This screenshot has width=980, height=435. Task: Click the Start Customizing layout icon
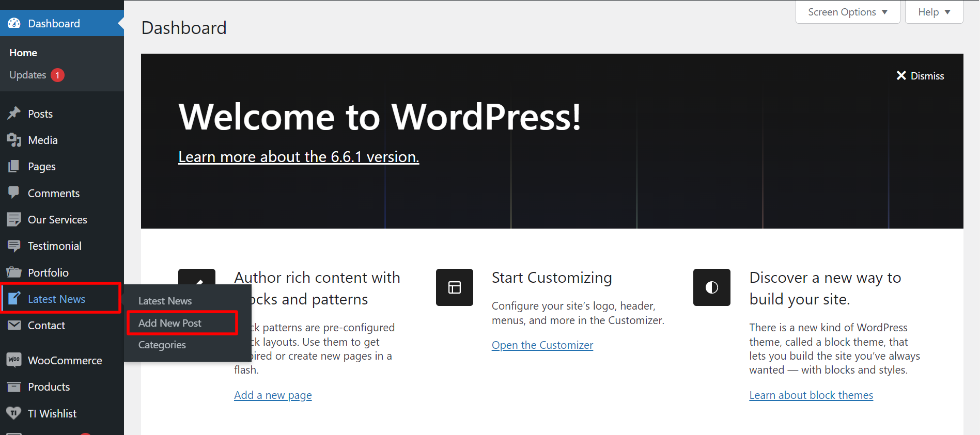tap(454, 287)
